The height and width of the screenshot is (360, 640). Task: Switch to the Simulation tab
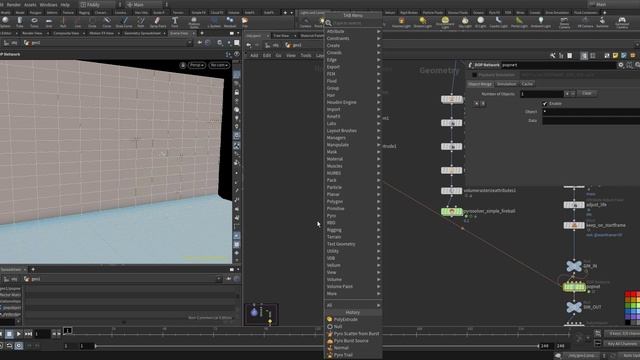(507, 84)
